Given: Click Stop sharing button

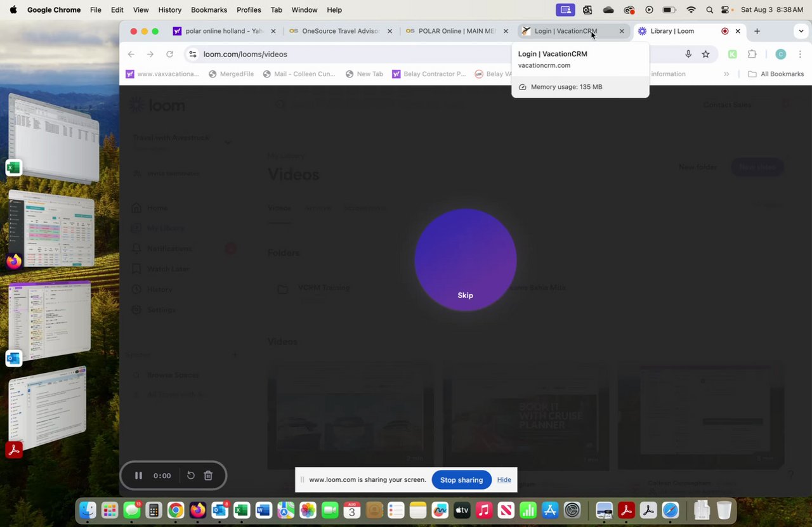Looking at the screenshot, I should [461, 480].
